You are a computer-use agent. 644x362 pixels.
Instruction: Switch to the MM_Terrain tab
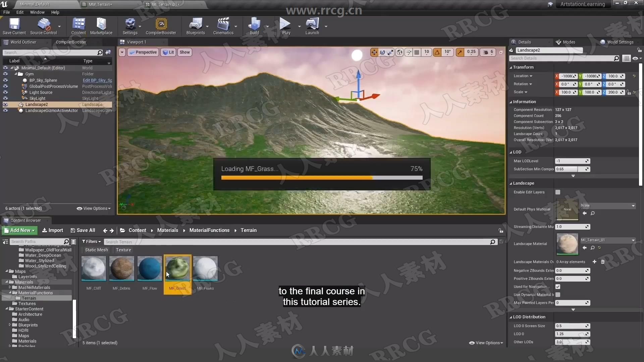(x=101, y=4)
